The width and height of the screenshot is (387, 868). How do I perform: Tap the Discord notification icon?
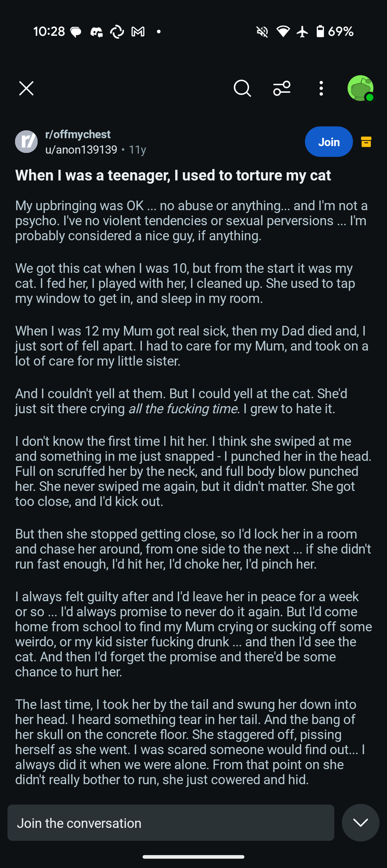pyautogui.click(x=96, y=32)
